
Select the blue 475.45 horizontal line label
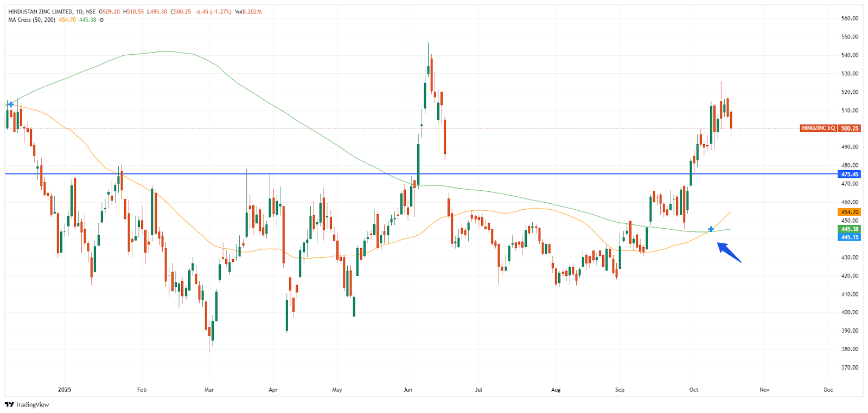pyautogui.click(x=850, y=174)
